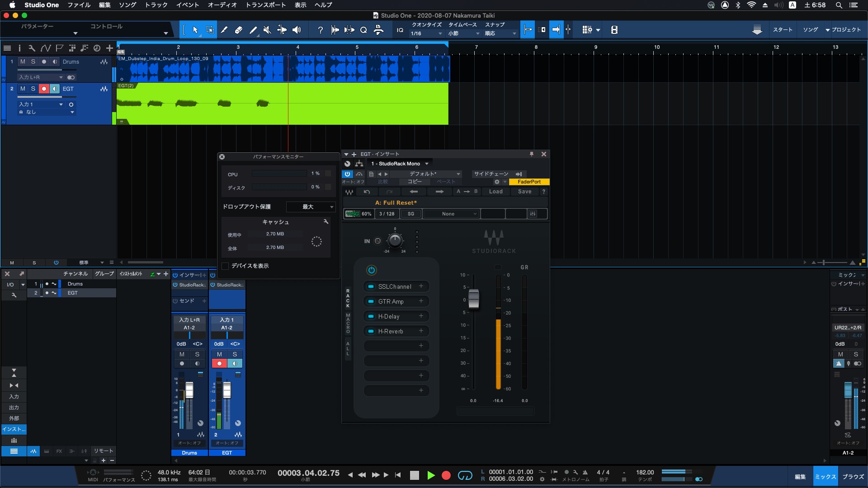Mute the Drums track in arrangement
Image resolution: width=868 pixels, height=488 pixels.
[x=23, y=61]
